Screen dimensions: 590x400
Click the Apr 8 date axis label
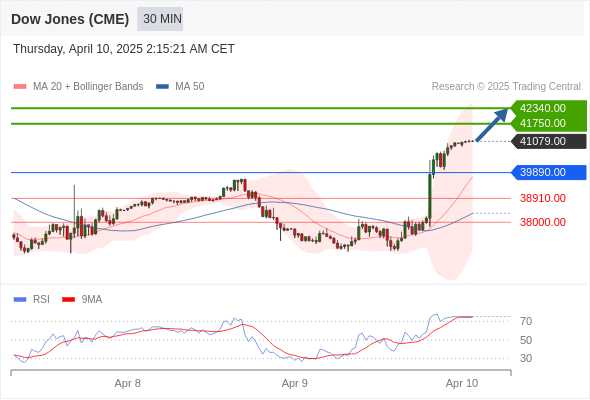coord(128,383)
